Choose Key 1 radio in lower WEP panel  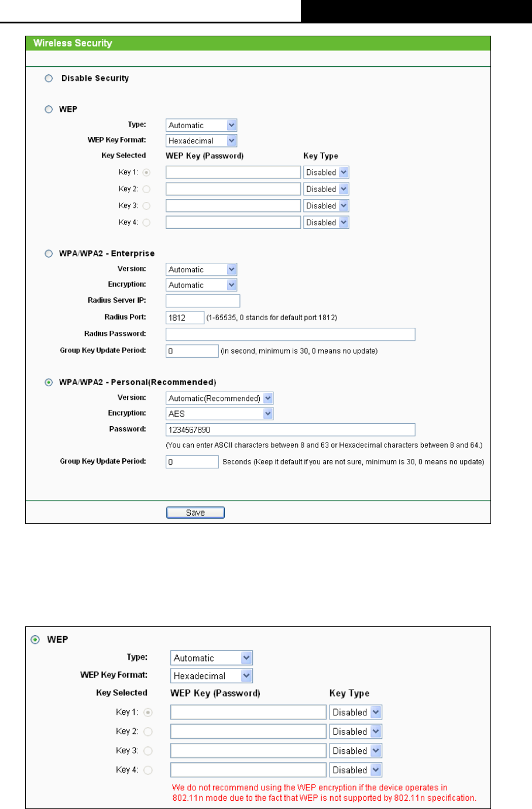(148, 712)
